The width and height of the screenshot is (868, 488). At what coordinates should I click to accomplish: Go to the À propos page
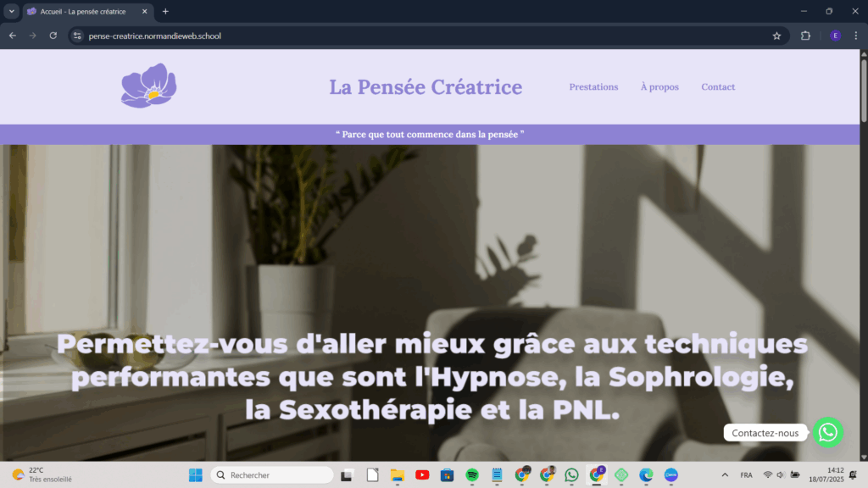pos(659,87)
